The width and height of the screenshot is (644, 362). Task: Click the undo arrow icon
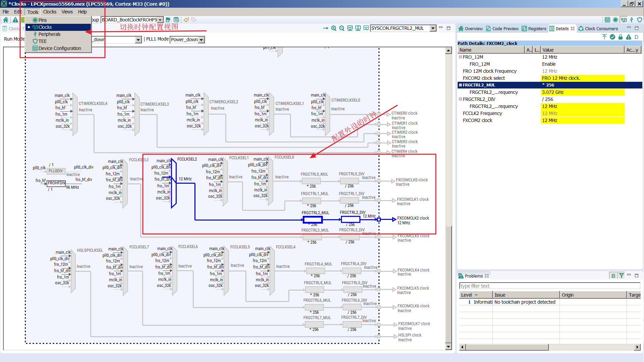186,20
